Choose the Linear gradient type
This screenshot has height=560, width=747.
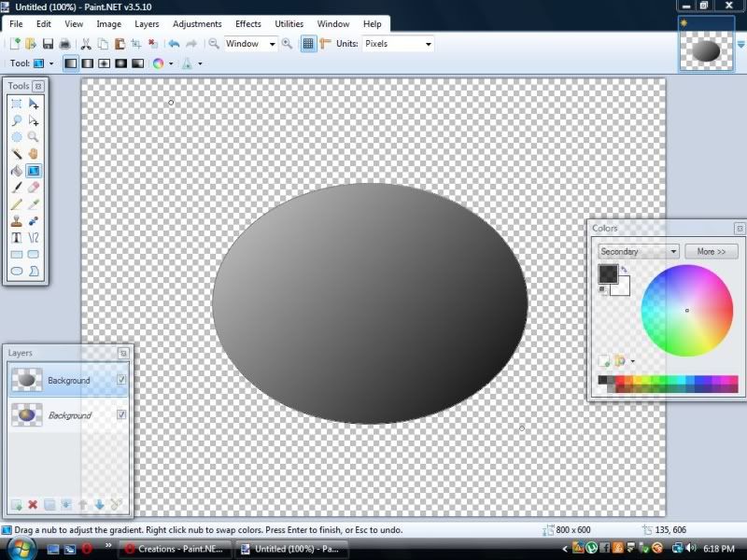(x=71, y=63)
